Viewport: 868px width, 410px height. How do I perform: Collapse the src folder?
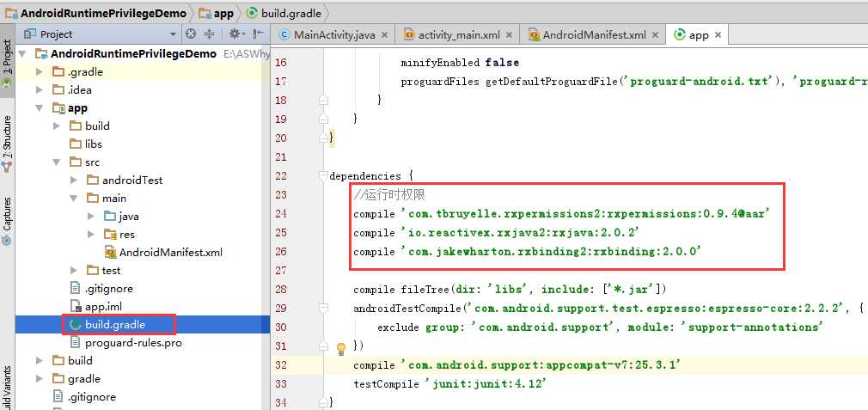57,162
